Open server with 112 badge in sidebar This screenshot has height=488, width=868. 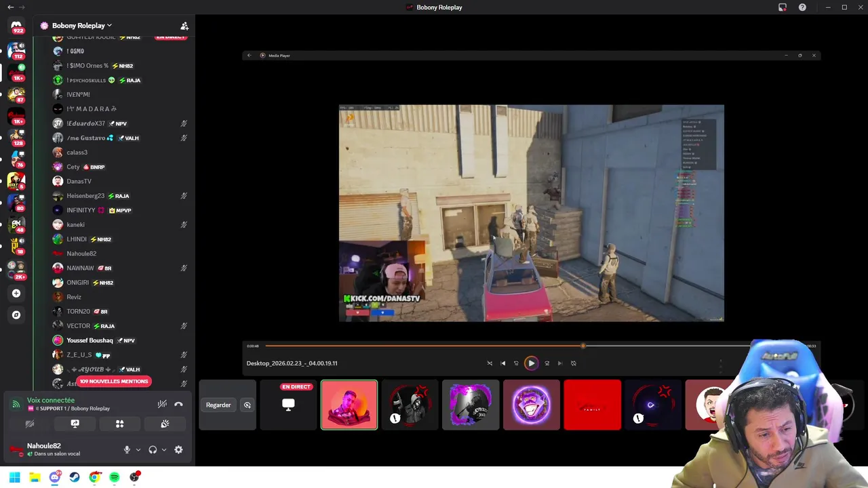pyautogui.click(x=16, y=50)
